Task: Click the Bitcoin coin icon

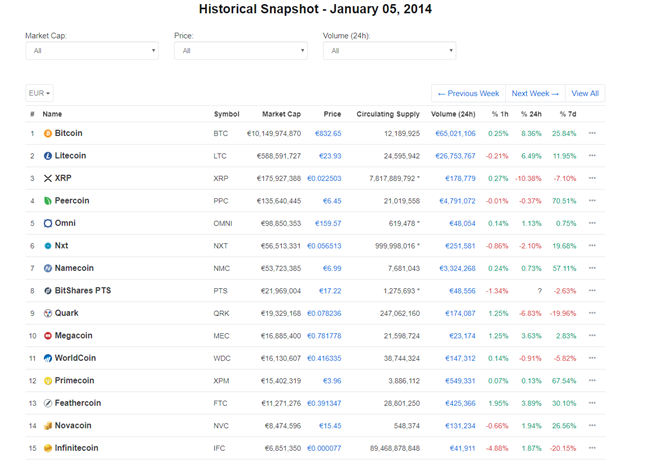Action: 48,133
